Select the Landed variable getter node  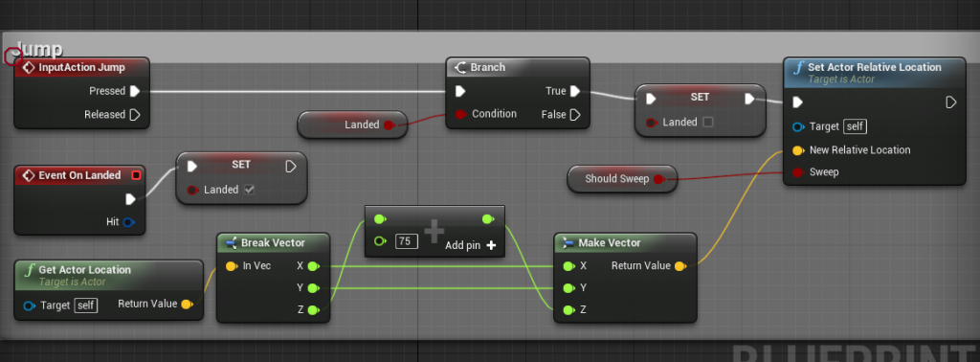(352, 124)
